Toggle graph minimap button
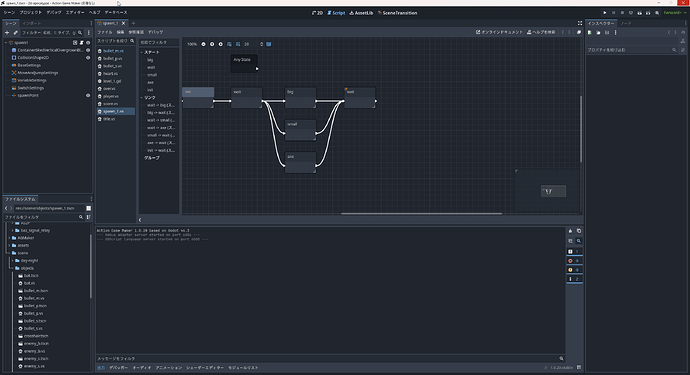Viewport: 690px width, 375px height. (x=268, y=44)
